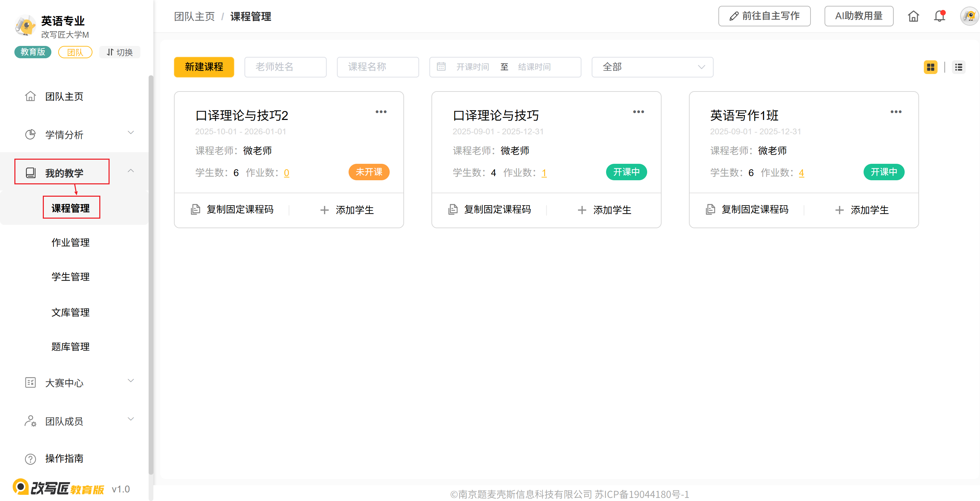Image resolution: width=980 pixels, height=501 pixels.
Task: Click copy icon for 口译理论与技巧 course code
Action: click(453, 209)
